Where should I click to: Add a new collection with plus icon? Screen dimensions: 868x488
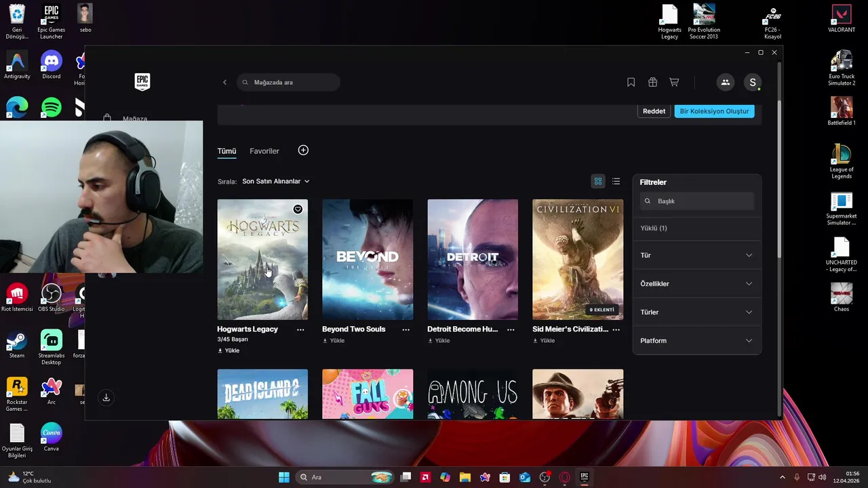pos(303,150)
